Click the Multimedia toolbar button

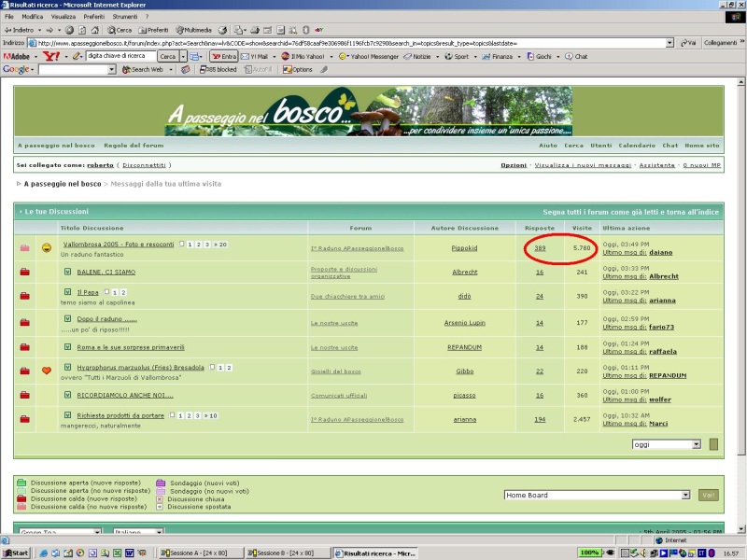pyautogui.click(x=193, y=30)
